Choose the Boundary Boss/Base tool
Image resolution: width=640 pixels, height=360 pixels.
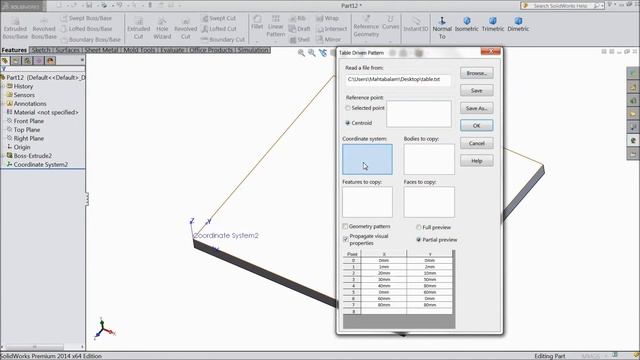91,40
